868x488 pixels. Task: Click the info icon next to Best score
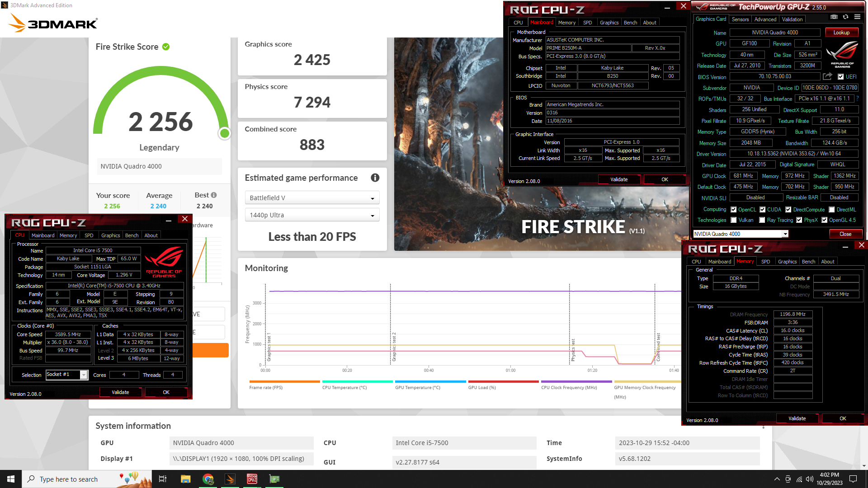click(x=214, y=195)
